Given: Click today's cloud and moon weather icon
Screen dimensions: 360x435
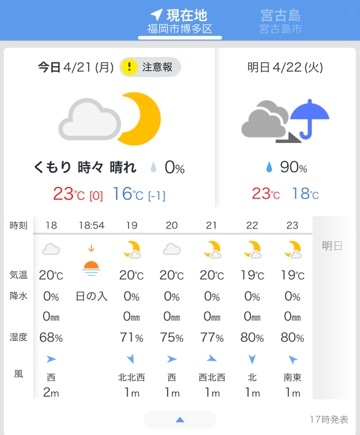Looking at the screenshot, I should click(110, 119).
